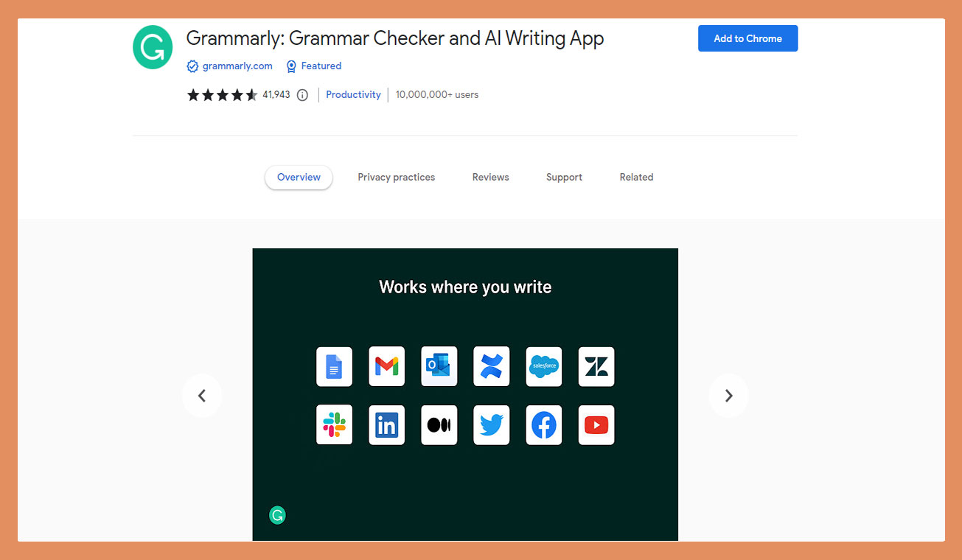962x560 pixels.
Task: Select the Outlook icon
Action: click(x=439, y=366)
